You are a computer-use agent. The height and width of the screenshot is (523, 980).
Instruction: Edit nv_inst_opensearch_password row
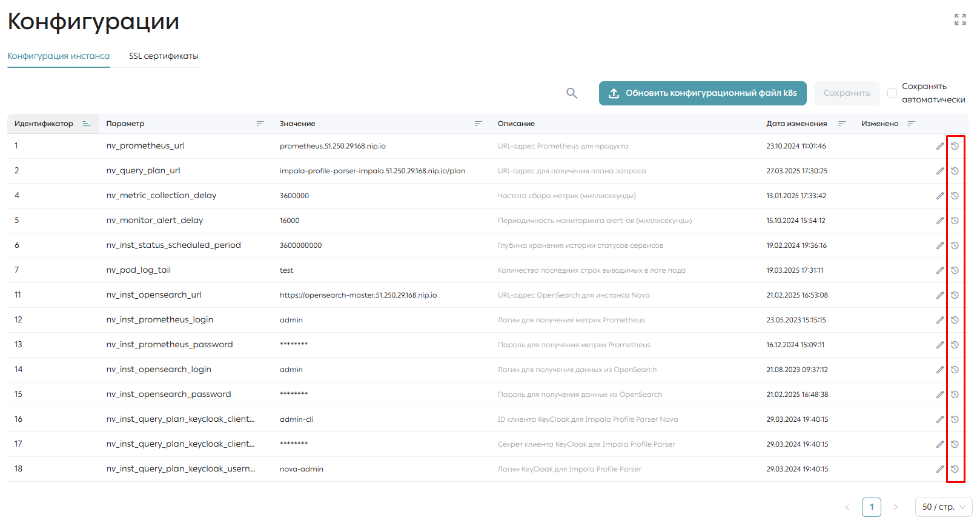[x=940, y=395]
